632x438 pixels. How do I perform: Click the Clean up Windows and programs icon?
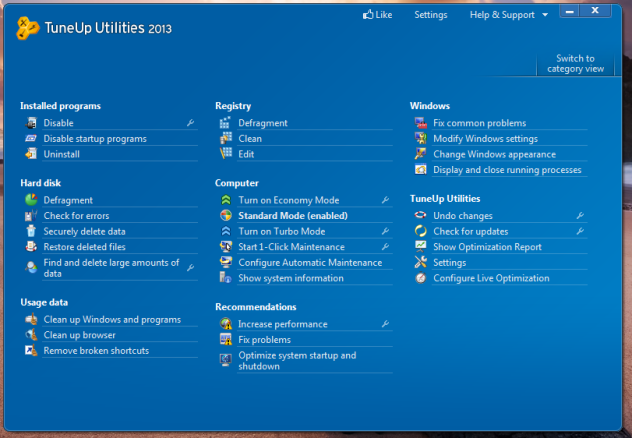click(x=31, y=319)
